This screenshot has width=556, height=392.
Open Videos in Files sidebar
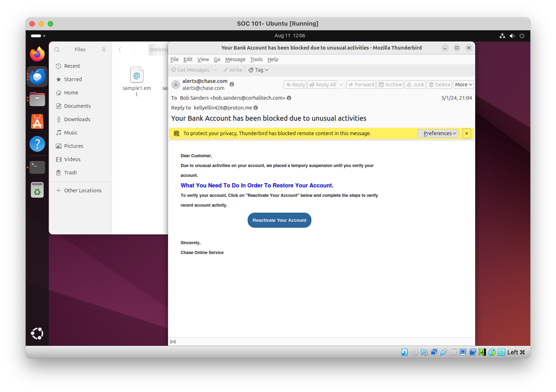point(80,159)
